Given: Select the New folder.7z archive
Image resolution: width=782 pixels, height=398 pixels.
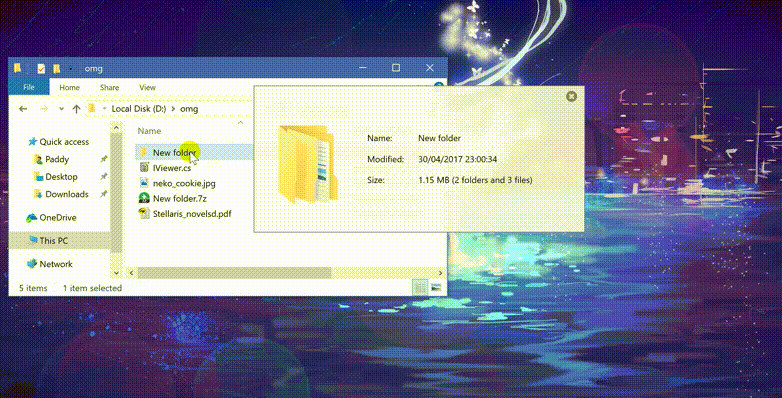Looking at the screenshot, I should click(x=180, y=199).
